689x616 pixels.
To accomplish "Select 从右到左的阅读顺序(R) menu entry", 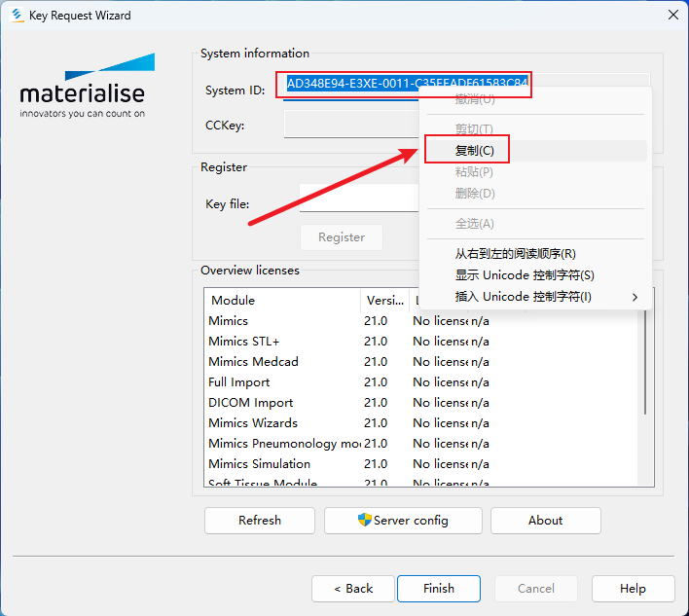I will tap(536, 254).
